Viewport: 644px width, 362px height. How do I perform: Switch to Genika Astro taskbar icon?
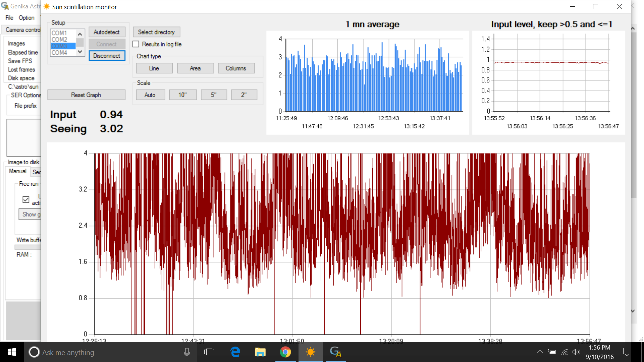335,352
